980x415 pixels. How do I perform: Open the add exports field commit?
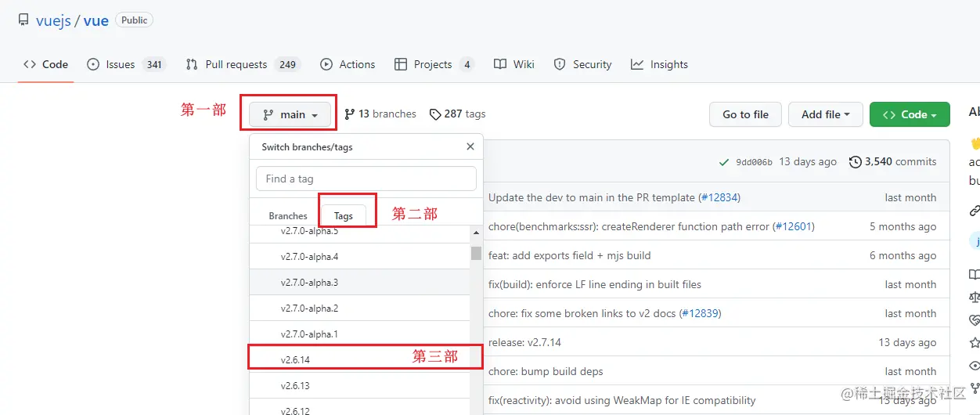569,255
